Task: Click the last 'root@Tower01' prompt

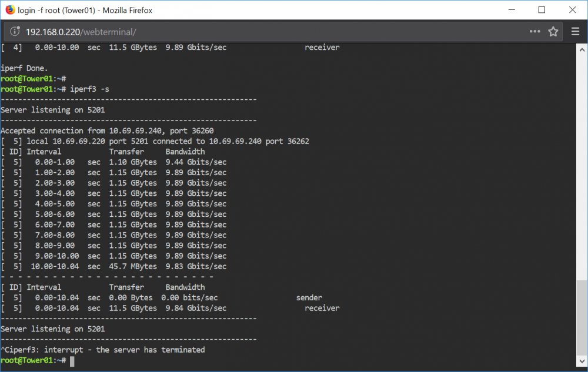Action: (x=26, y=360)
